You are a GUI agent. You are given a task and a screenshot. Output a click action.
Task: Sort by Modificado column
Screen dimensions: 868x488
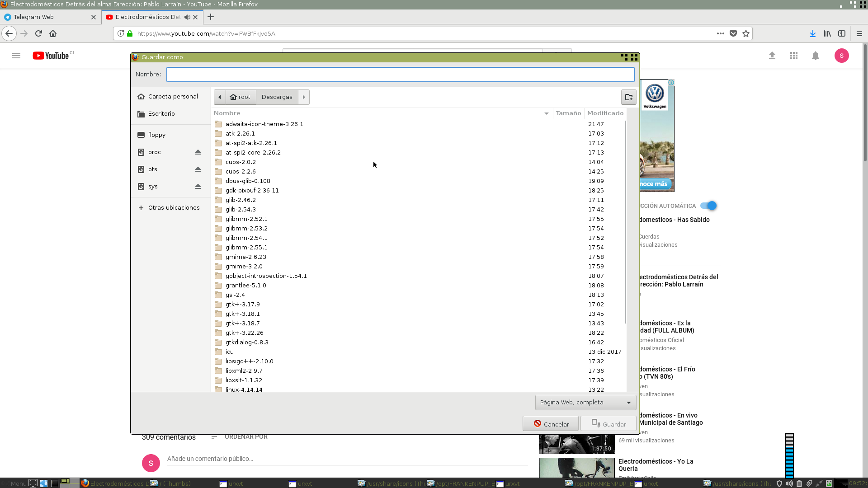(x=605, y=113)
